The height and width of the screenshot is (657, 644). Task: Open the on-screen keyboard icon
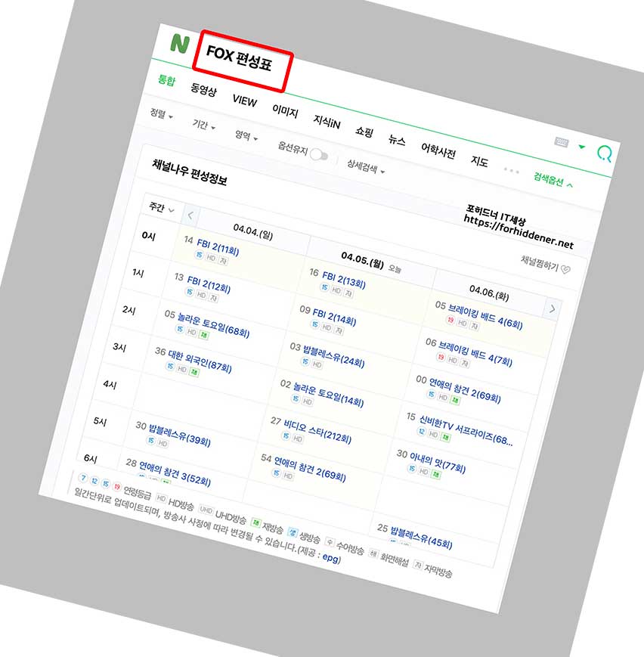pos(562,142)
